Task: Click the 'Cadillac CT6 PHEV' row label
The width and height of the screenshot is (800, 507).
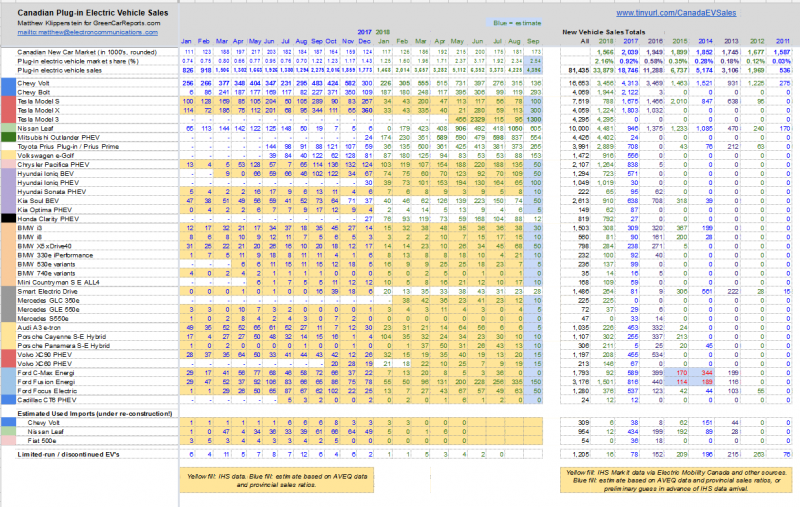Action: tap(47, 400)
